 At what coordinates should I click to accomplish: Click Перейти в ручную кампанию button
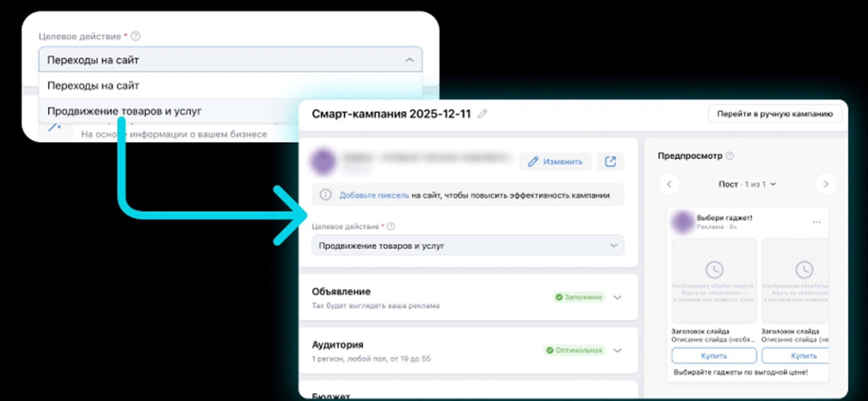point(775,114)
